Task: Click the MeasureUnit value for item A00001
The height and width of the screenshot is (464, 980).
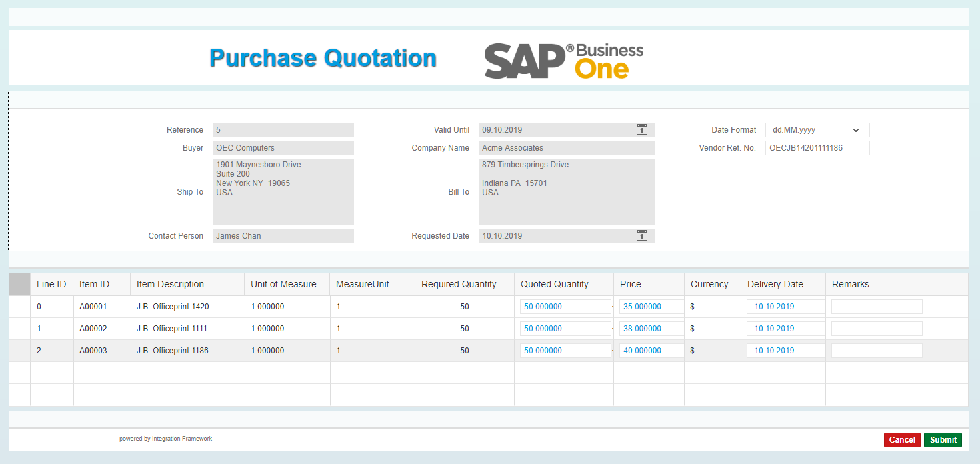Action: tap(338, 307)
